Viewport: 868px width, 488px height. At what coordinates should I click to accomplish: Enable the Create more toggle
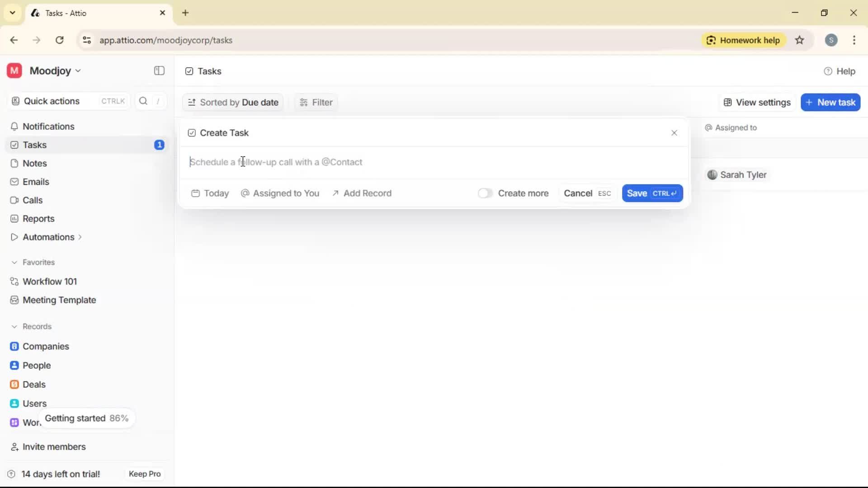point(486,193)
